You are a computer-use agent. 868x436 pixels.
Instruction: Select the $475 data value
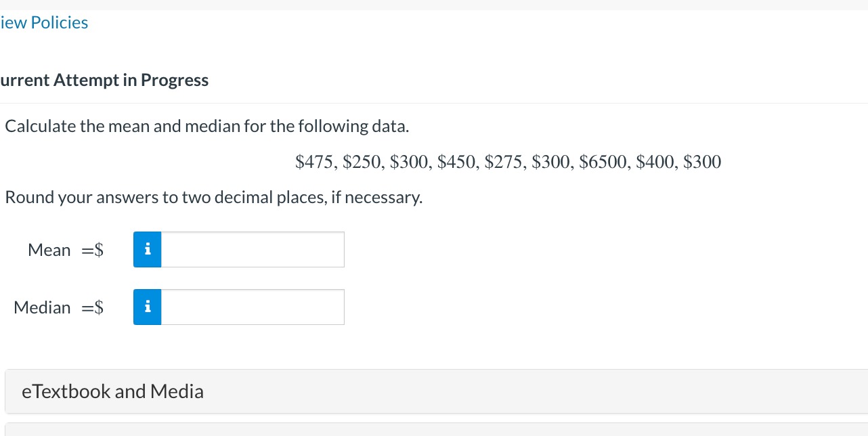coord(315,162)
